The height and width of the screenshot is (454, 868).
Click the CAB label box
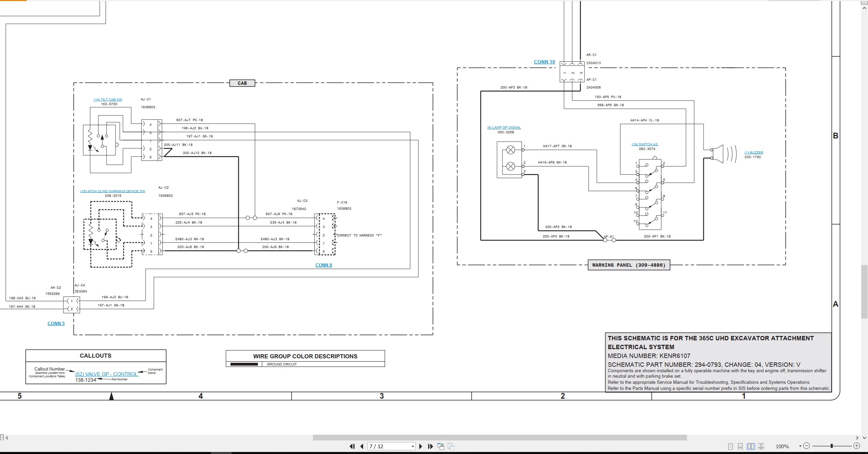click(x=242, y=83)
